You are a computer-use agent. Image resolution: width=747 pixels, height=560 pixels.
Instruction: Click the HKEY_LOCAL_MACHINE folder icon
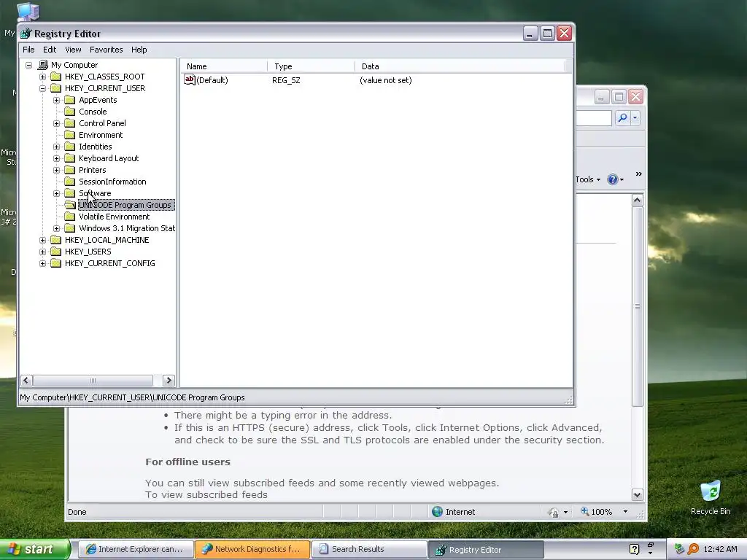pos(56,239)
